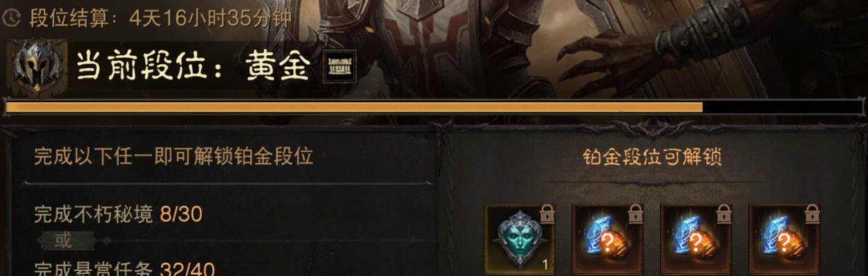Click the padlock on the last mystery rune

pyautogui.click(x=812, y=214)
